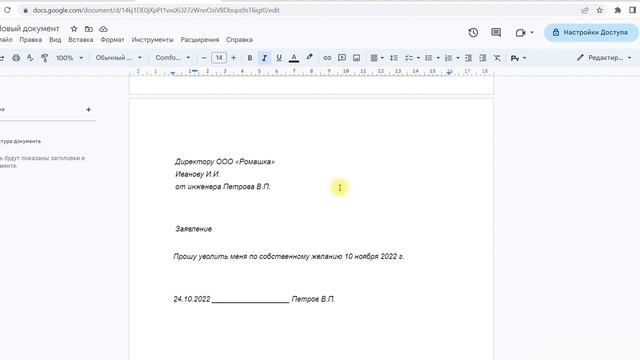
Task: Click the font size field showing 14
Action: (219, 58)
